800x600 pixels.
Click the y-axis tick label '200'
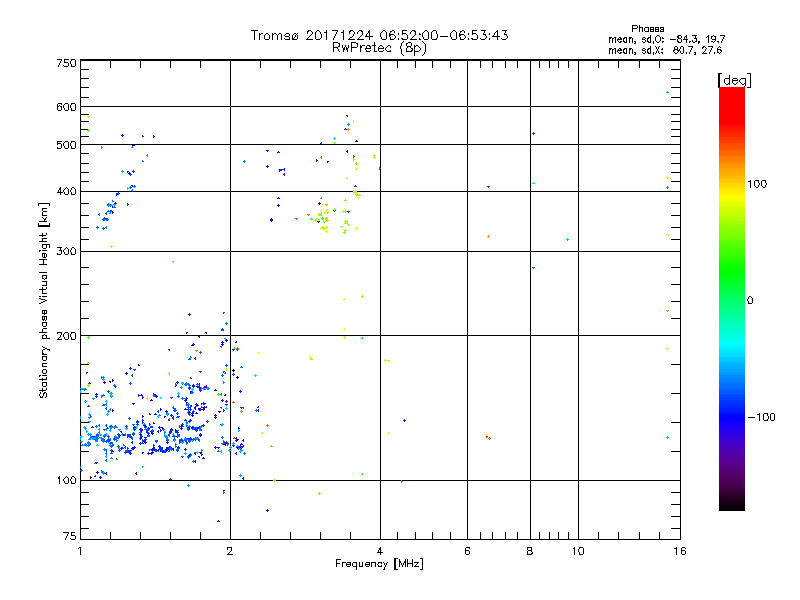[x=66, y=336]
